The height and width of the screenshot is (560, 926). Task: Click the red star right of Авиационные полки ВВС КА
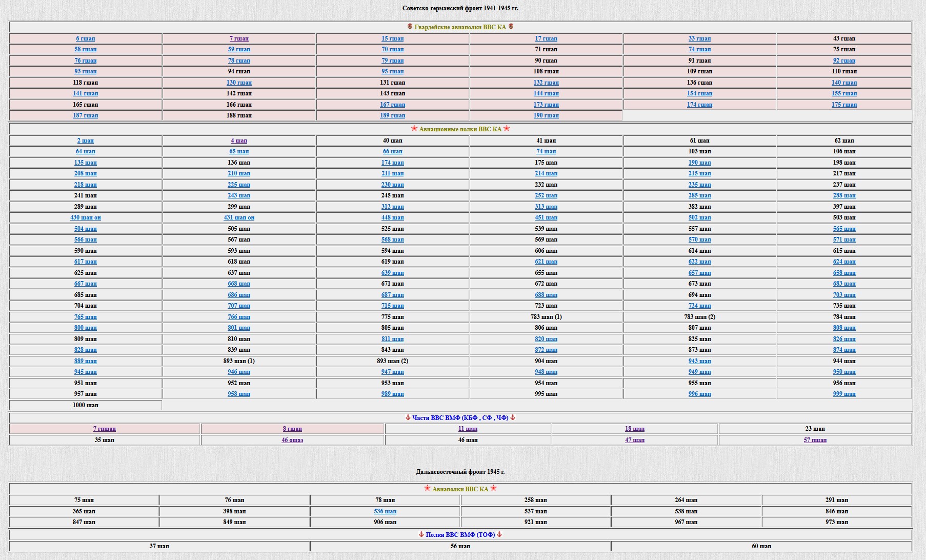click(x=507, y=129)
